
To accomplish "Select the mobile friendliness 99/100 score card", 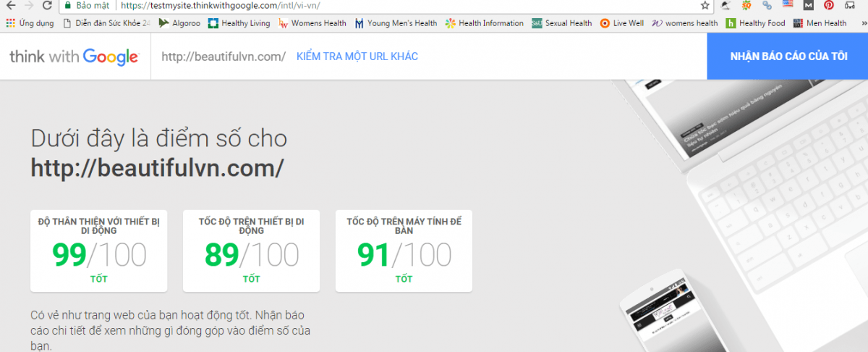I will tap(99, 251).
